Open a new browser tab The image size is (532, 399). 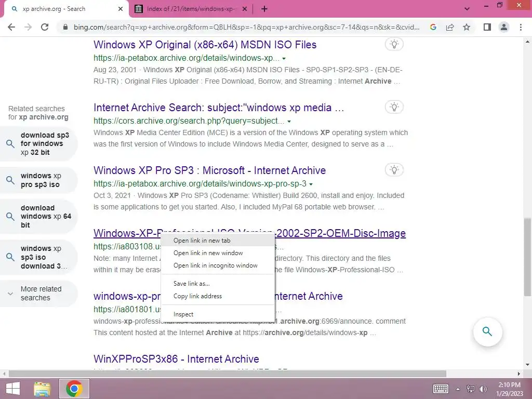click(264, 9)
